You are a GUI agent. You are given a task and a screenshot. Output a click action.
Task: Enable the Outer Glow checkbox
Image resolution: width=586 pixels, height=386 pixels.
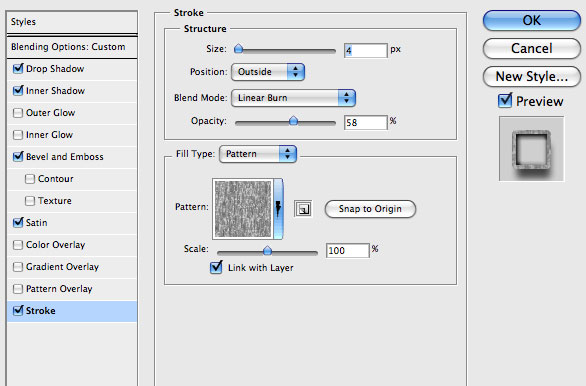pyautogui.click(x=18, y=113)
